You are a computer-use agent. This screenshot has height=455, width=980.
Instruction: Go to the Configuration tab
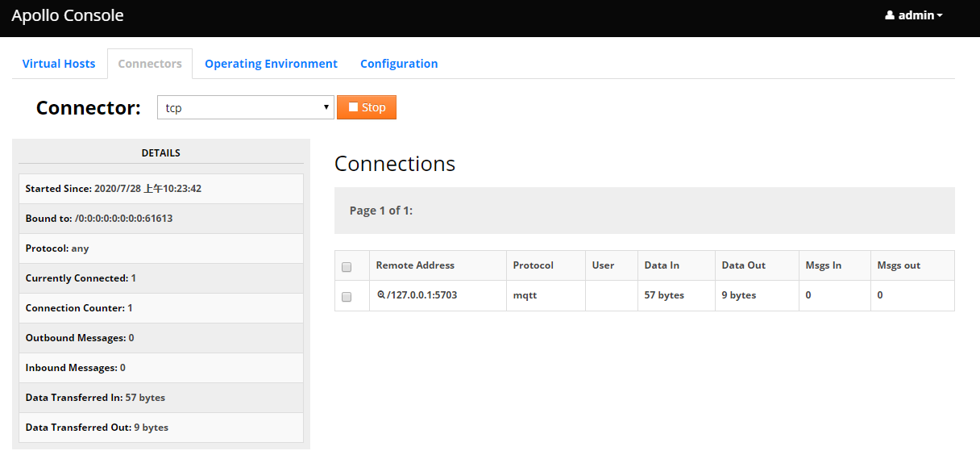[399, 64]
